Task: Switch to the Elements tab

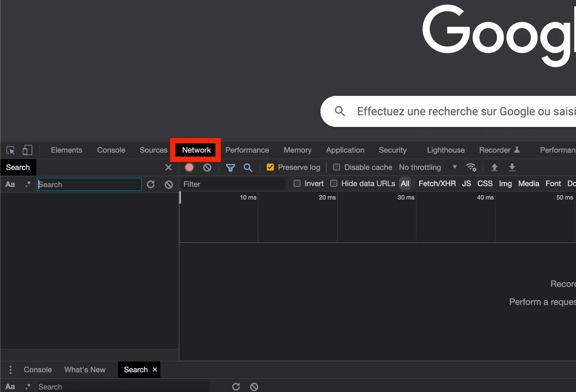Action: 66,150
